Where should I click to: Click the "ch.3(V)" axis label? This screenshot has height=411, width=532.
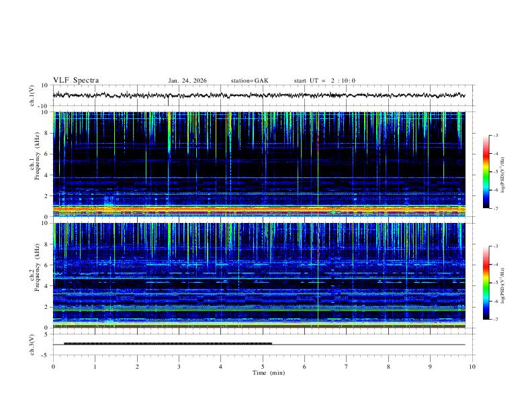tap(32, 345)
